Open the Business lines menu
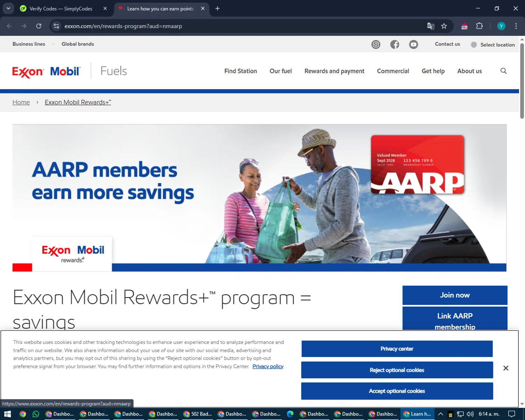The image size is (525, 420). (29, 44)
